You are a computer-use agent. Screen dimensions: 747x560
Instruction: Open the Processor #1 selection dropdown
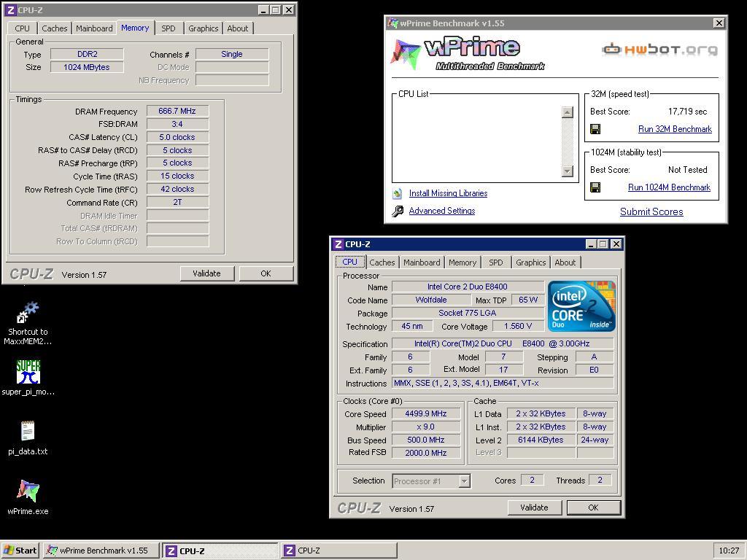(431, 481)
